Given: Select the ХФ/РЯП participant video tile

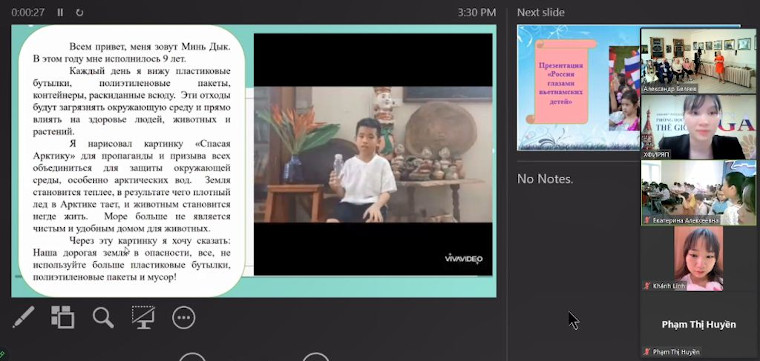Looking at the screenshot, I should 698,126.
